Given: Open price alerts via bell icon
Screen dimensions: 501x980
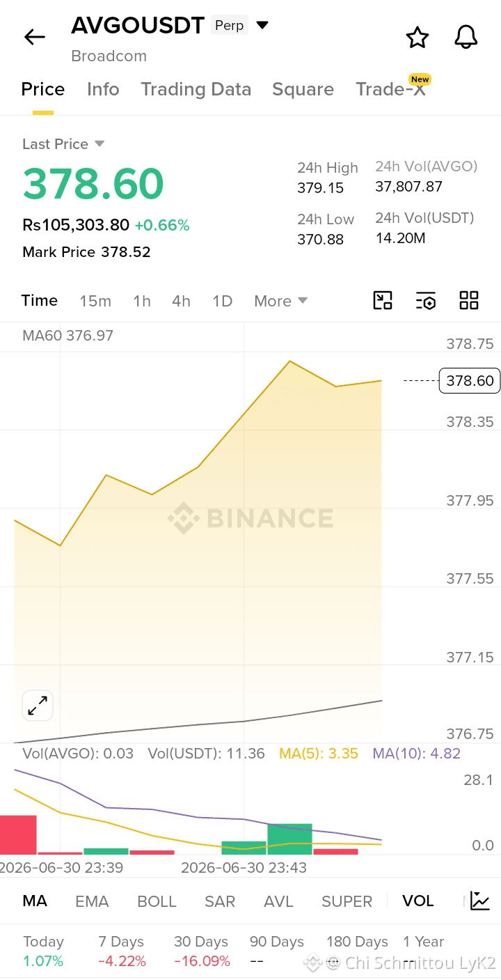Looking at the screenshot, I should click(x=466, y=37).
